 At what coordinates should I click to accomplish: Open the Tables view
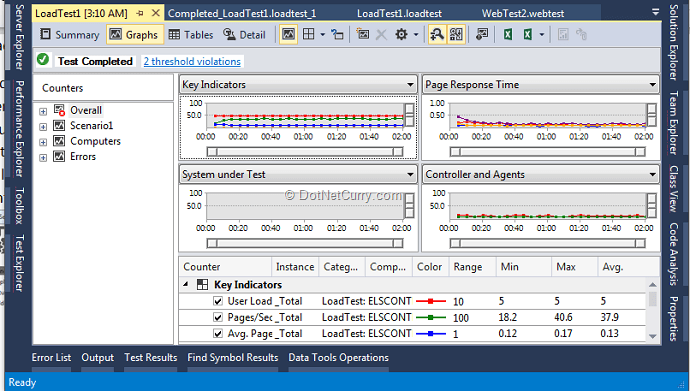[x=191, y=35]
